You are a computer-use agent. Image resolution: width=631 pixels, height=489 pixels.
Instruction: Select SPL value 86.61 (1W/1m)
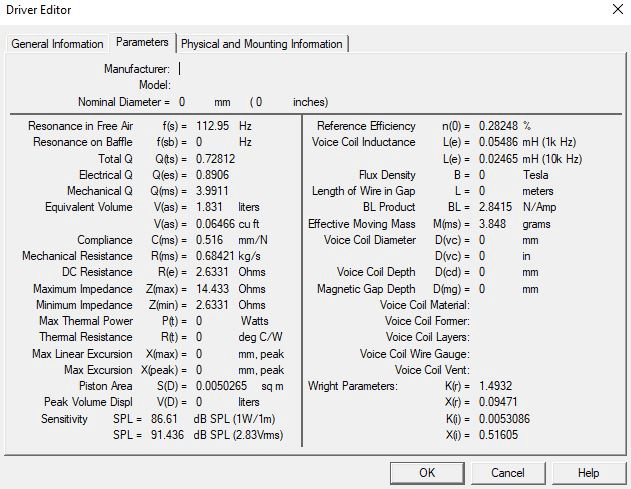[164, 419]
